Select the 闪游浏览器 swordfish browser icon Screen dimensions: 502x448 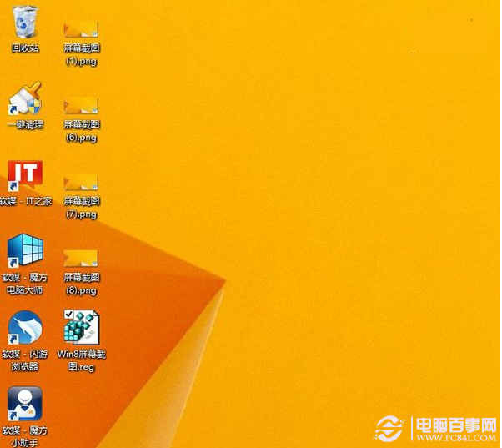(25, 327)
